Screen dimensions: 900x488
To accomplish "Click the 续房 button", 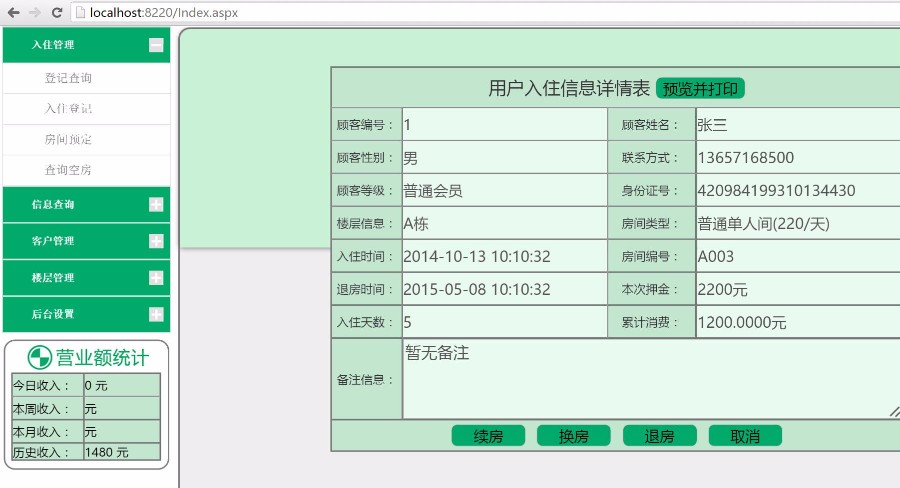I will pos(488,436).
